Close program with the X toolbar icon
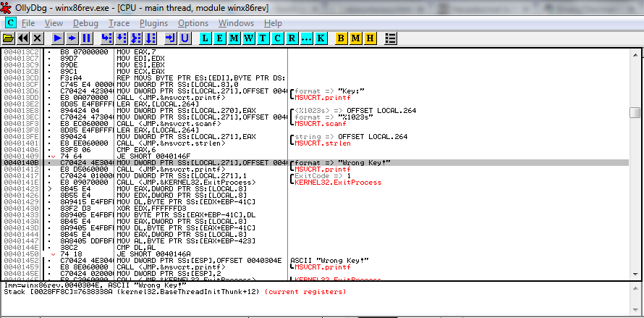 click(x=38, y=38)
